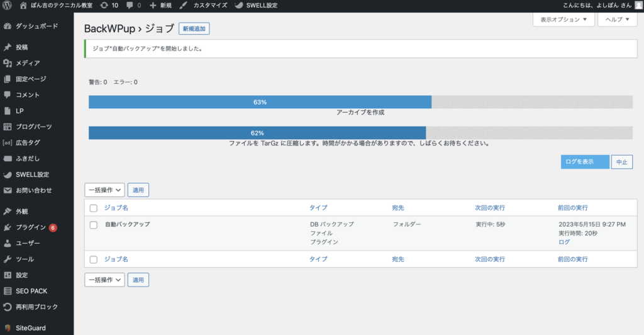This screenshot has width=644, height=335.
Task: Click the WordPress logo icon
Action: 7,5
